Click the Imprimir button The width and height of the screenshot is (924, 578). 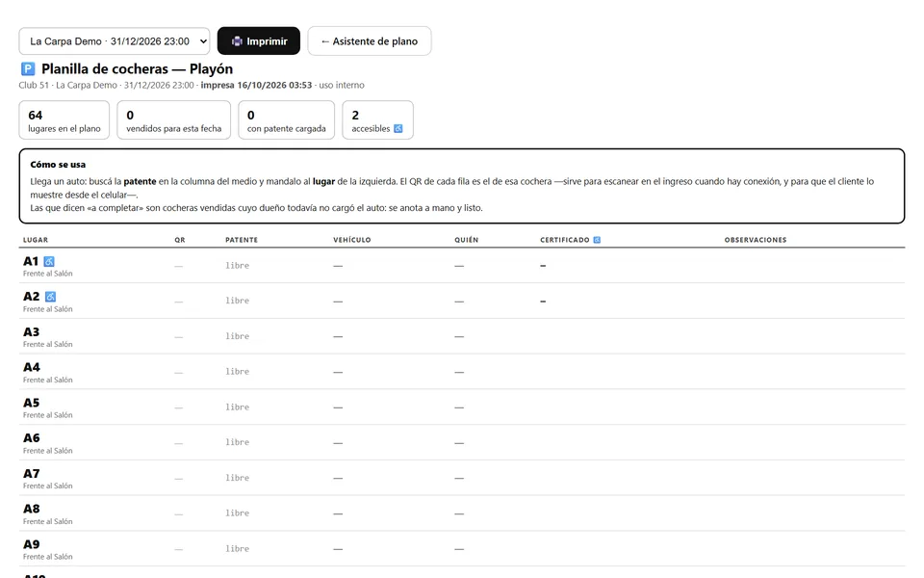(259, 41)
